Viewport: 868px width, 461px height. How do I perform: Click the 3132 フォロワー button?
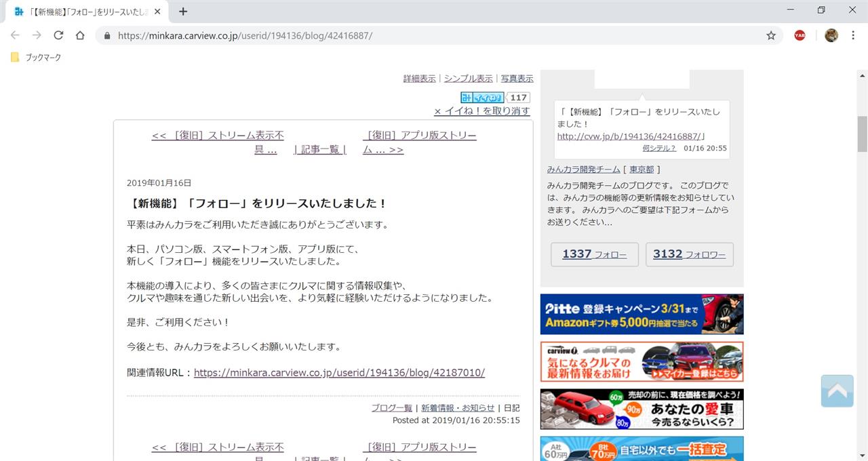(690, 254)
